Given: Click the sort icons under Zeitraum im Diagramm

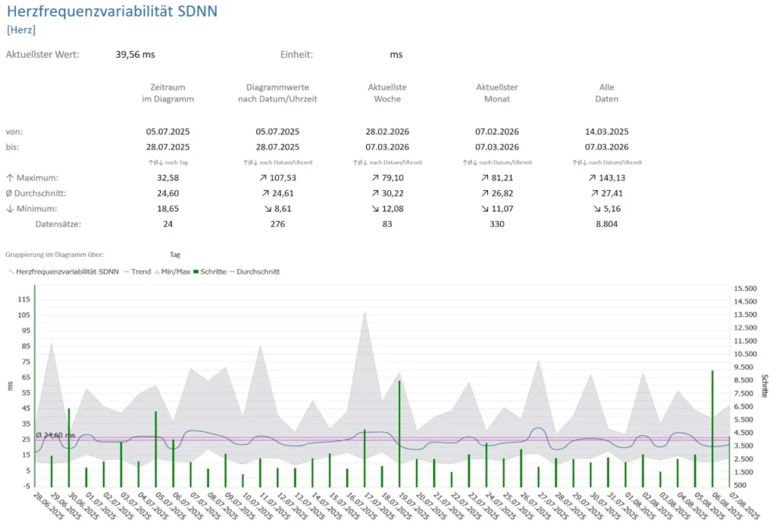Looking at the screenshot, I should click(x=167, y=162).
